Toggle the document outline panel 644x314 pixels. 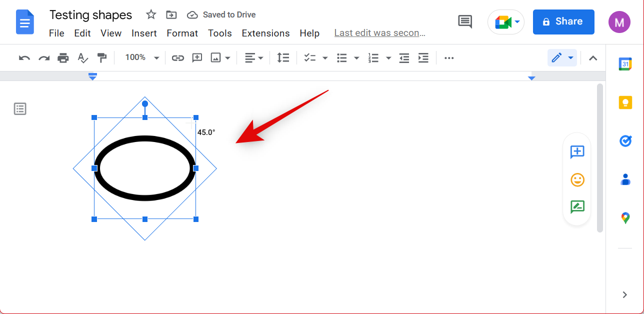tap(20, 109)
